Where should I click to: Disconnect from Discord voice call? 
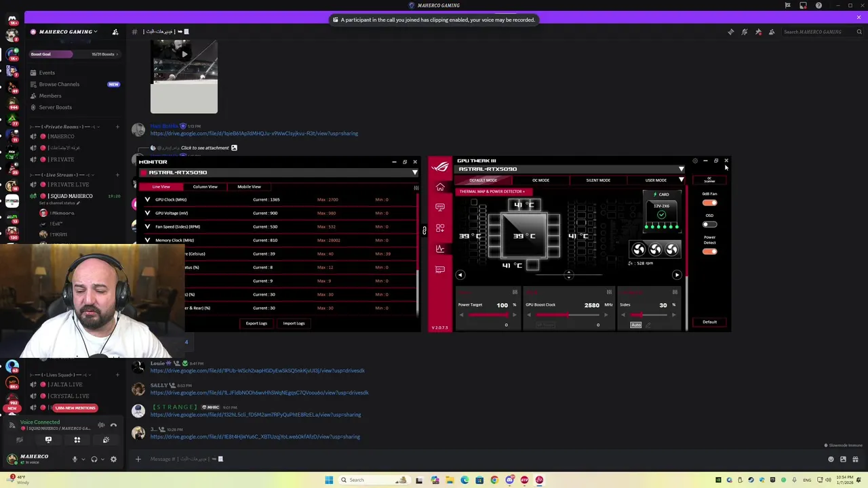pyautogui.click(x=113, y=425)
